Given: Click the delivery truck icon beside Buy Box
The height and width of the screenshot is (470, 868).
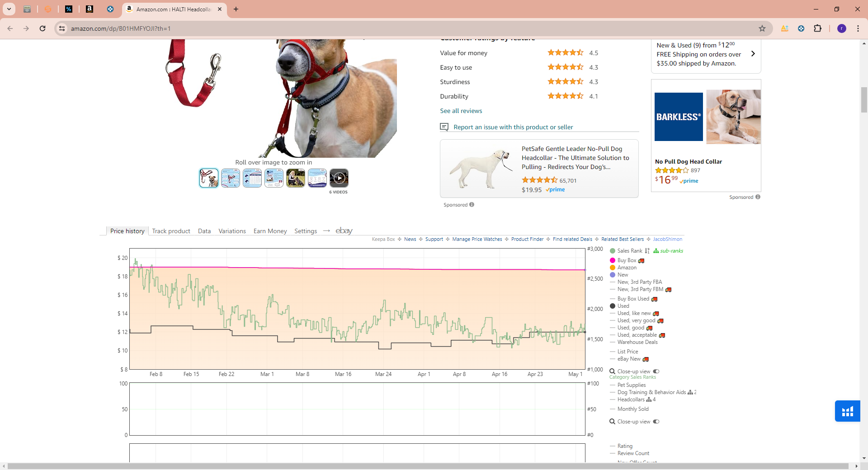Looking at the screenshot, I should tap(641, 261).
